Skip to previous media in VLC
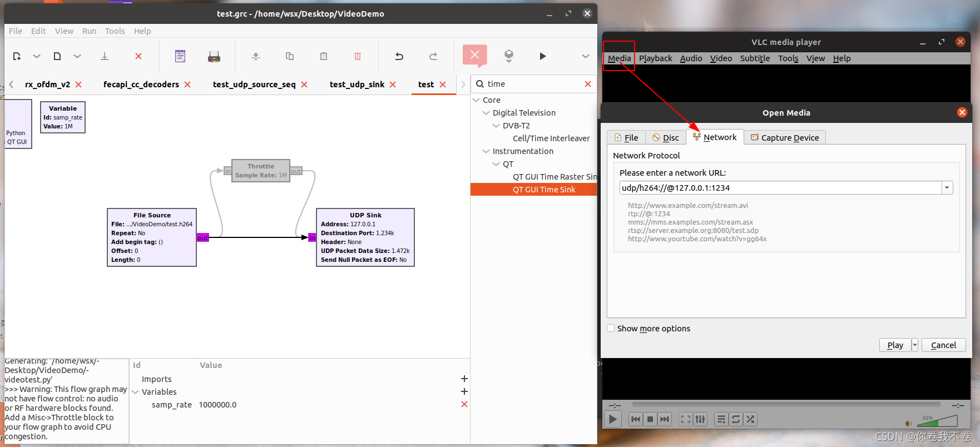 636,419
